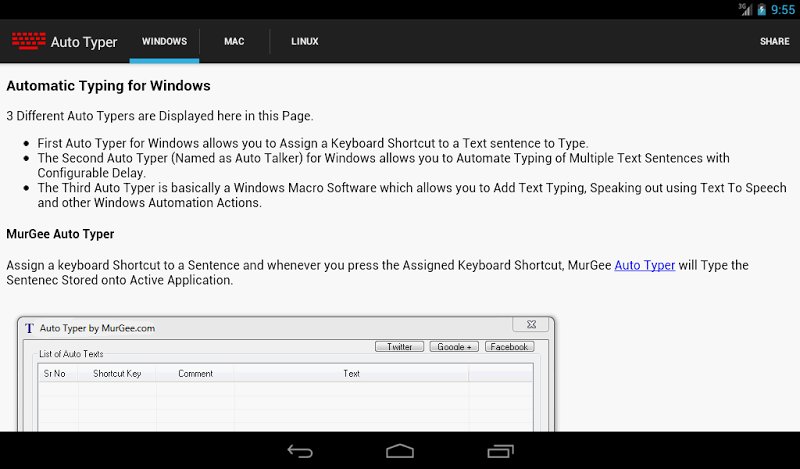Follow the blue Auto Typer hyperlink

(x=644, y=265)
